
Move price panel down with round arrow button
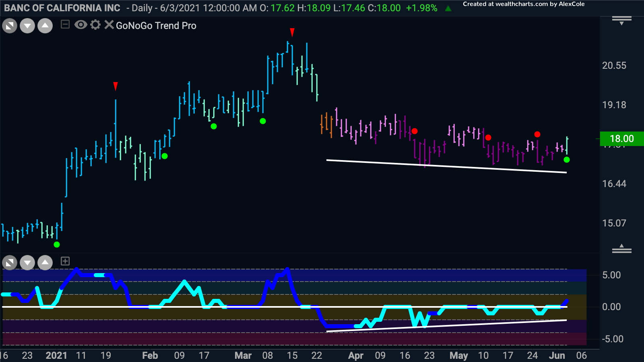[27, 26]
